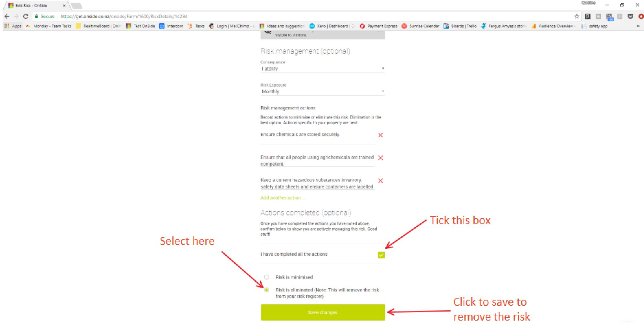Open the Consequence dropdown showing Fatality

(x=322, y=69)
